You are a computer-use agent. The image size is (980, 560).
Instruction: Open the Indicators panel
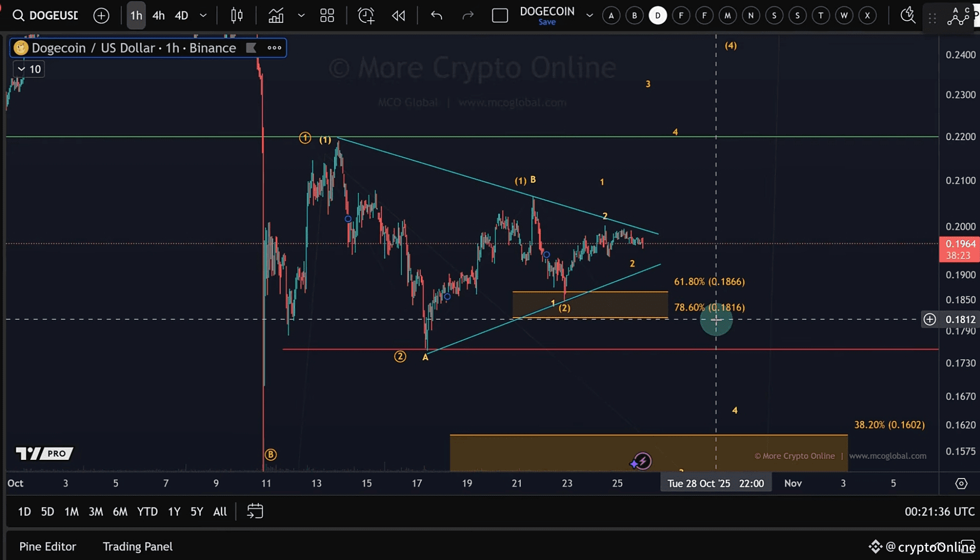275,16
